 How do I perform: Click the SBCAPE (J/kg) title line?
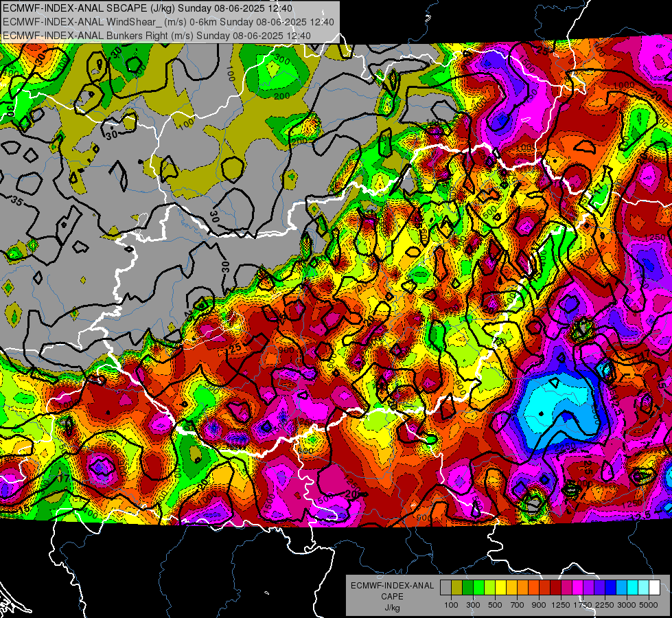tap(148, 8)
